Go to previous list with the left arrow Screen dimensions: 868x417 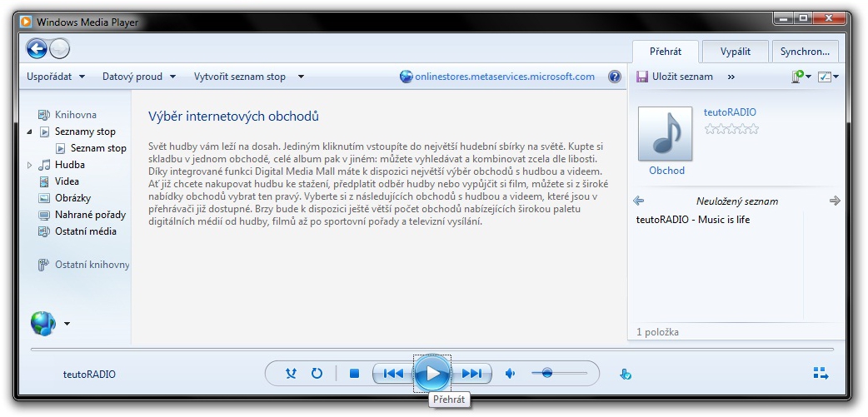pyautogui.click(x=638, y=201)
